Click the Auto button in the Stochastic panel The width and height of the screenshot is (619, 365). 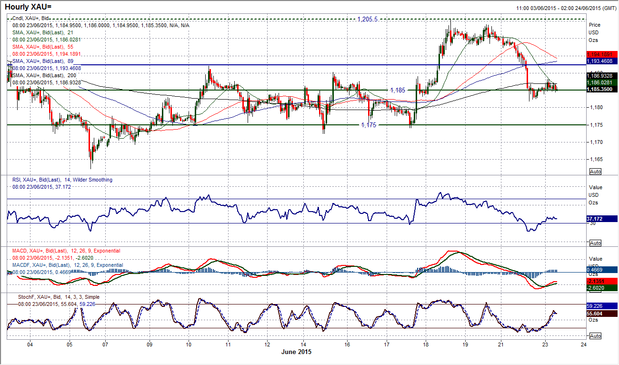595,336
